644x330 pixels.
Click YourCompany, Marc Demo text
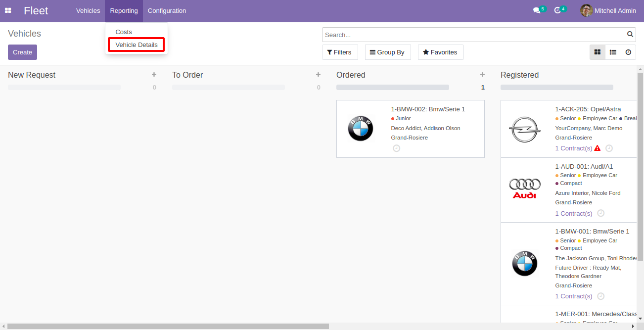click(589, 128)
